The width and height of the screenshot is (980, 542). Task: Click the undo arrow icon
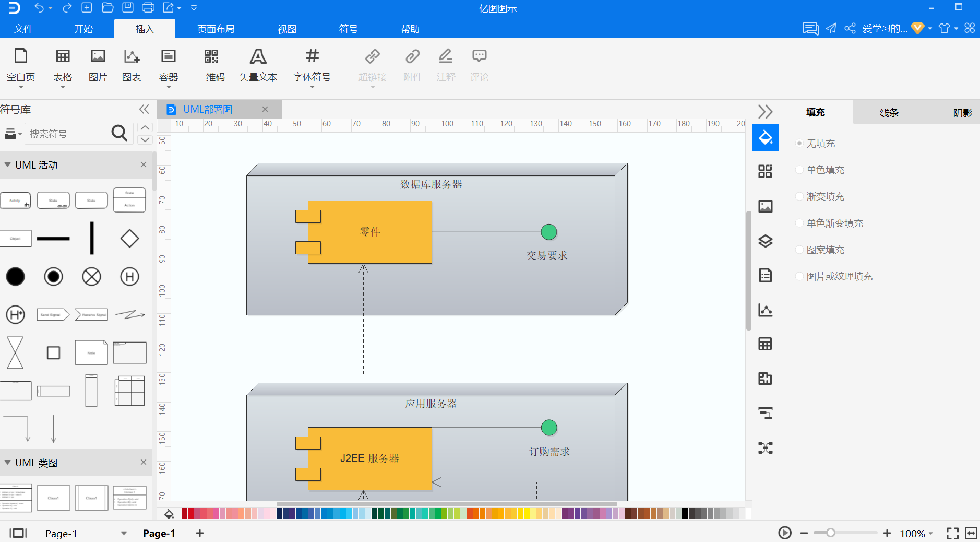(x=39, y=8)
